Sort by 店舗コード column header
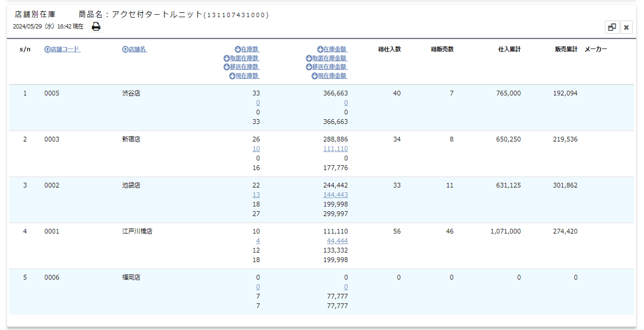 click(x=62, y=49)
